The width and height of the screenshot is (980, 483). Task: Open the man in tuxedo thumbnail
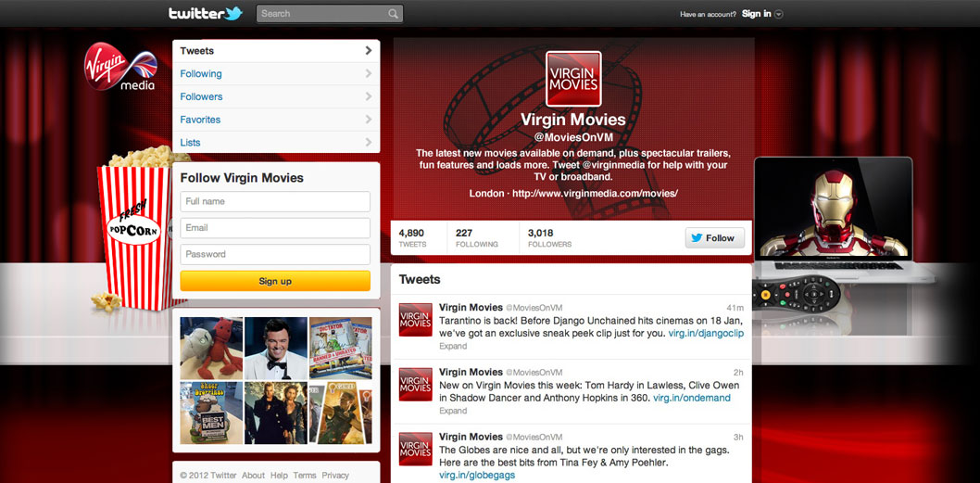coord(276,348)
